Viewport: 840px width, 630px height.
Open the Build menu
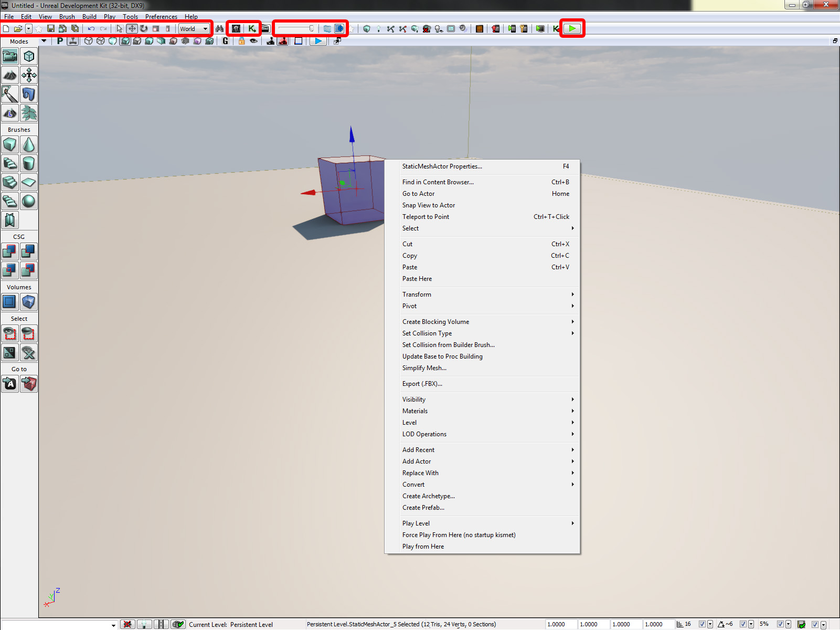click(90, 17)
